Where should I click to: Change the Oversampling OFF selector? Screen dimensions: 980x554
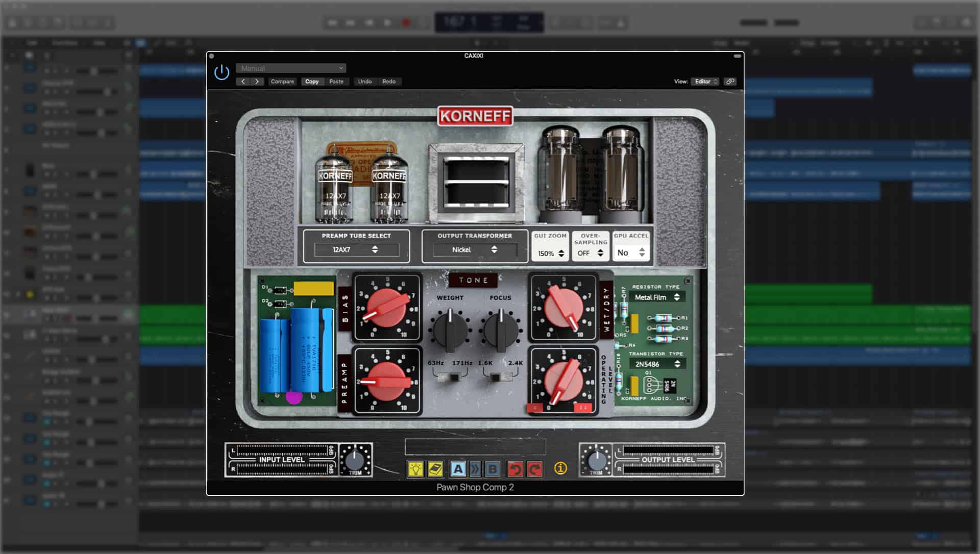tap(591, 253)
